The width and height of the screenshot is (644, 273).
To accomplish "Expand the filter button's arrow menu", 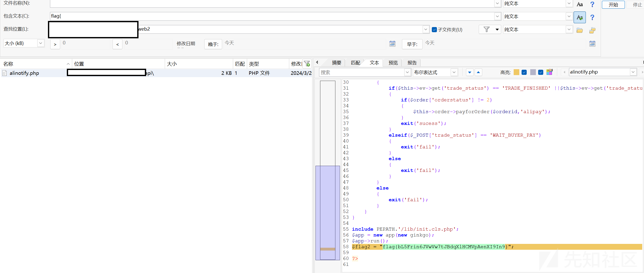I will 497,30.
